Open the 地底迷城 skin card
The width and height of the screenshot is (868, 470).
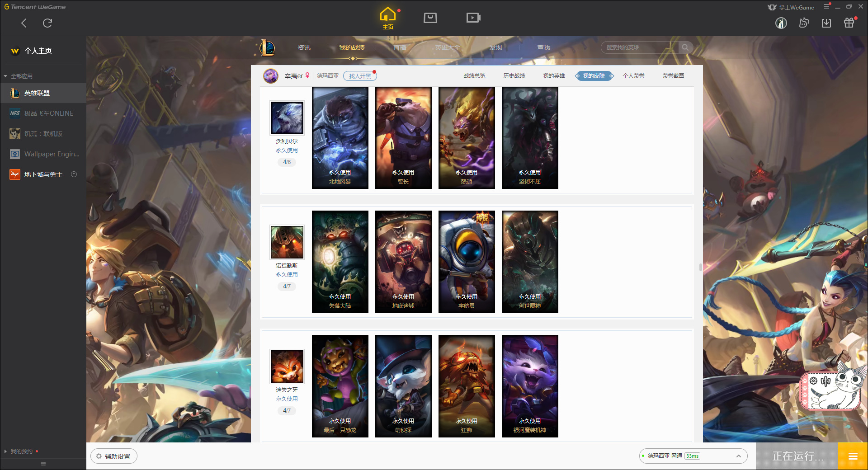pos(403,262)
